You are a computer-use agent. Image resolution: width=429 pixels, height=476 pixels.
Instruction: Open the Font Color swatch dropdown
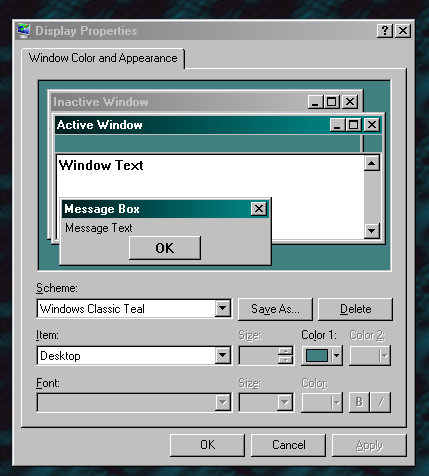coord(322,403)
